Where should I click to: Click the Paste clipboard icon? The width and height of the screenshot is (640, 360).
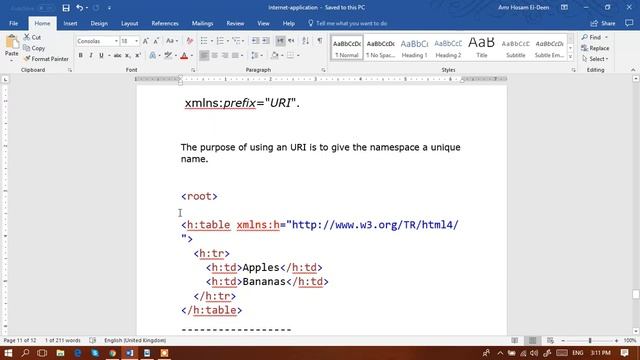point(11,42)
